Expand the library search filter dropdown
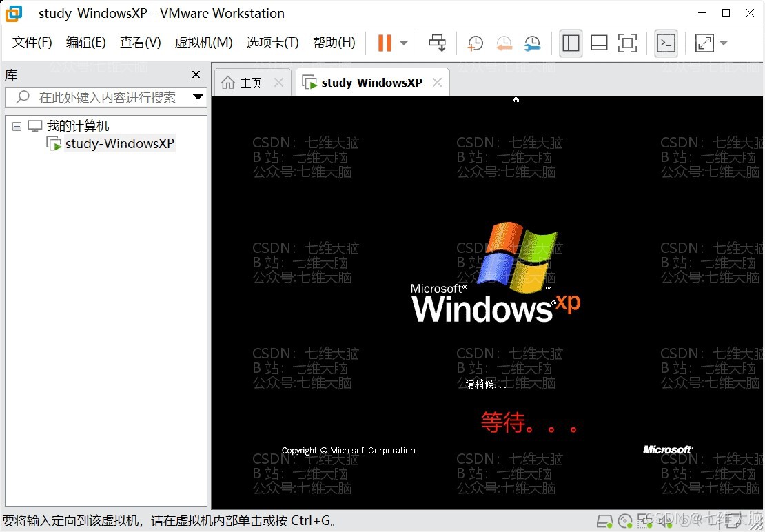Screen dimensions: 765x532 (198, 97)
